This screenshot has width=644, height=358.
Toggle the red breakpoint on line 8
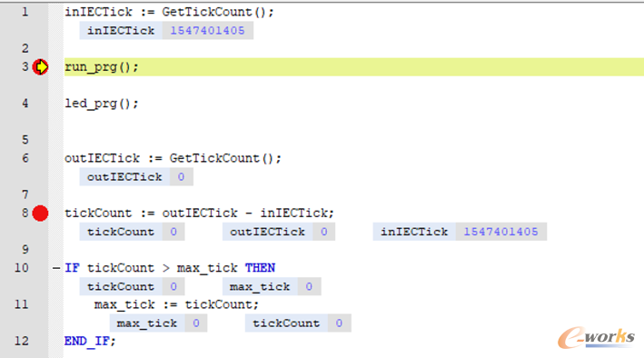point(40,213)
